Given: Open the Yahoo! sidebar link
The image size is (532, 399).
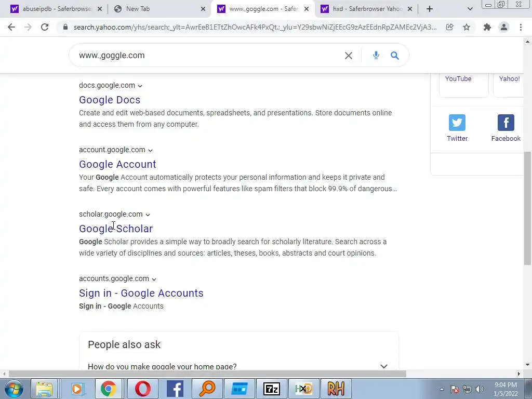Looking at the screenshot, I should coord(509,79).
